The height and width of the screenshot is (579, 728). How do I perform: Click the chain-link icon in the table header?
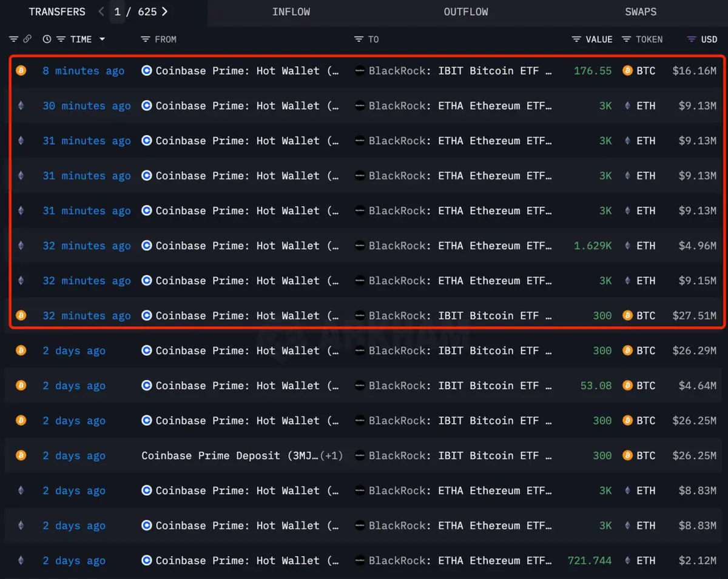[x=27, y=39]
